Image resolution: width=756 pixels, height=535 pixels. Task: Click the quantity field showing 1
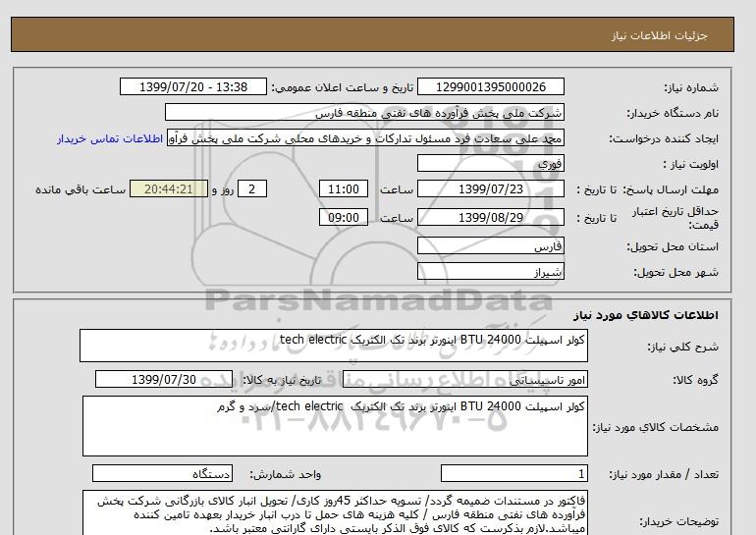pyautogui.click(x=513, y=474)
